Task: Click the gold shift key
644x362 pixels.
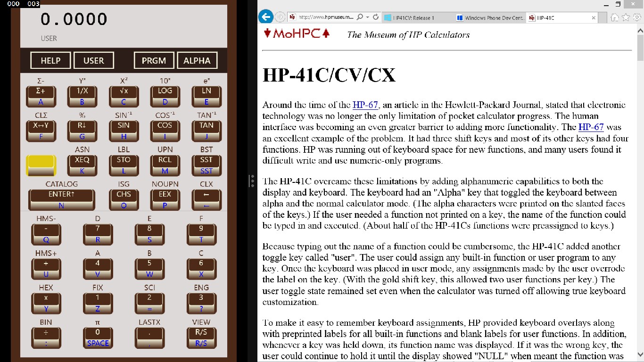Action: coord(41,165)
